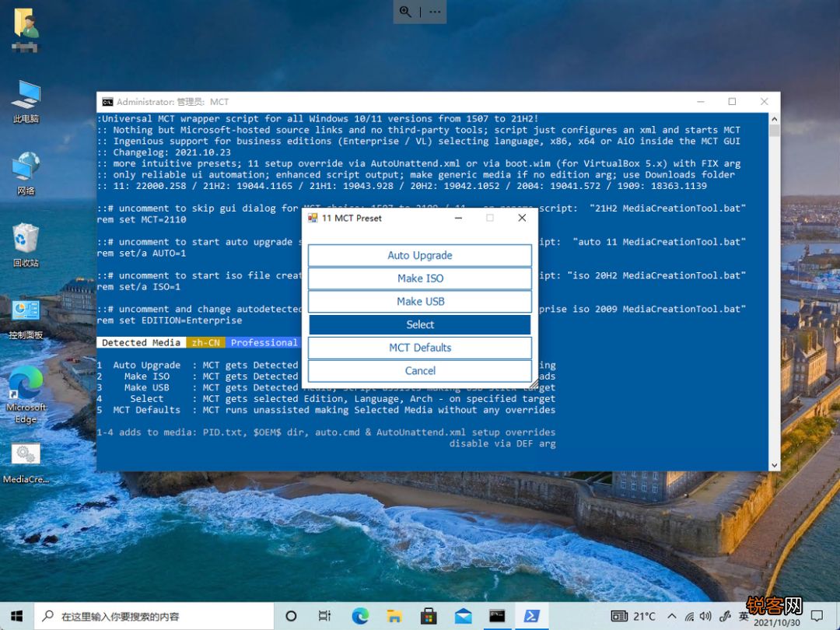Click the 21°C weather widget
The image size is (840, 630).
(x=633, y=616)
